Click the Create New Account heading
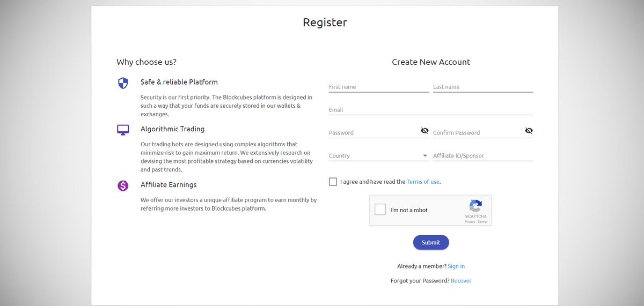Viewport: 644px width, 306px height. click(x=431, y=62)
